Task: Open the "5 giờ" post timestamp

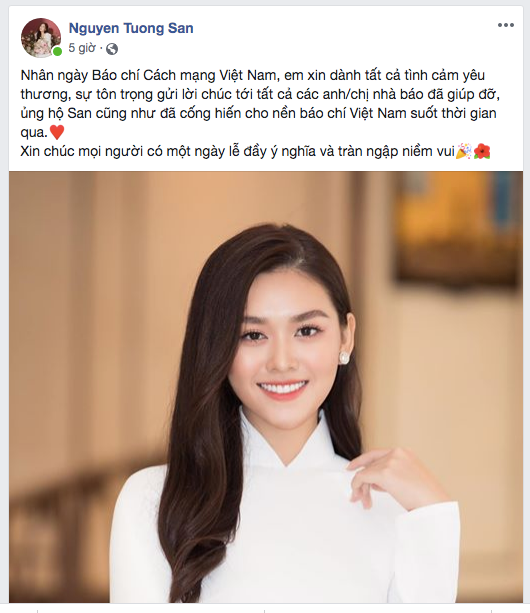Action: click(x=82, y=48)
